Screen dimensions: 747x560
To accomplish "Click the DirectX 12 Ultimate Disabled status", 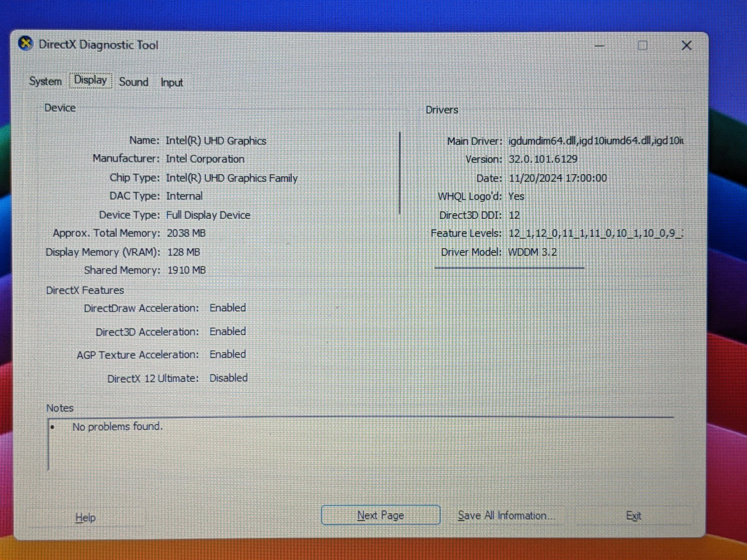I will pos(228,378).
